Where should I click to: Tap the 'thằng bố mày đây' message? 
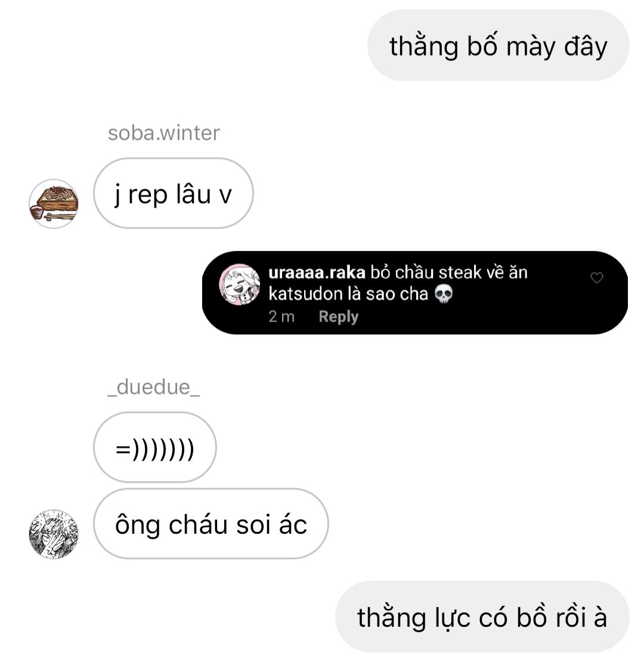pyautogui.click(x=498, y=45)
